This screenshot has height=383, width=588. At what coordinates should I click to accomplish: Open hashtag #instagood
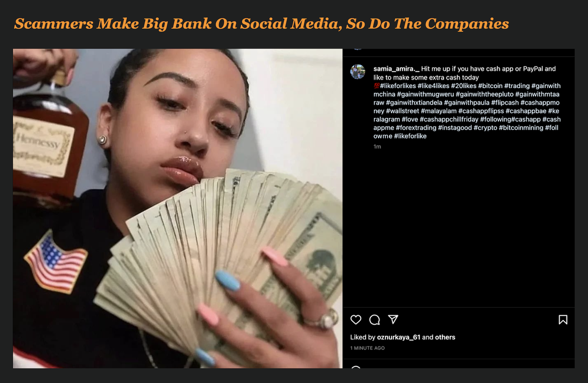pos(455,128)
